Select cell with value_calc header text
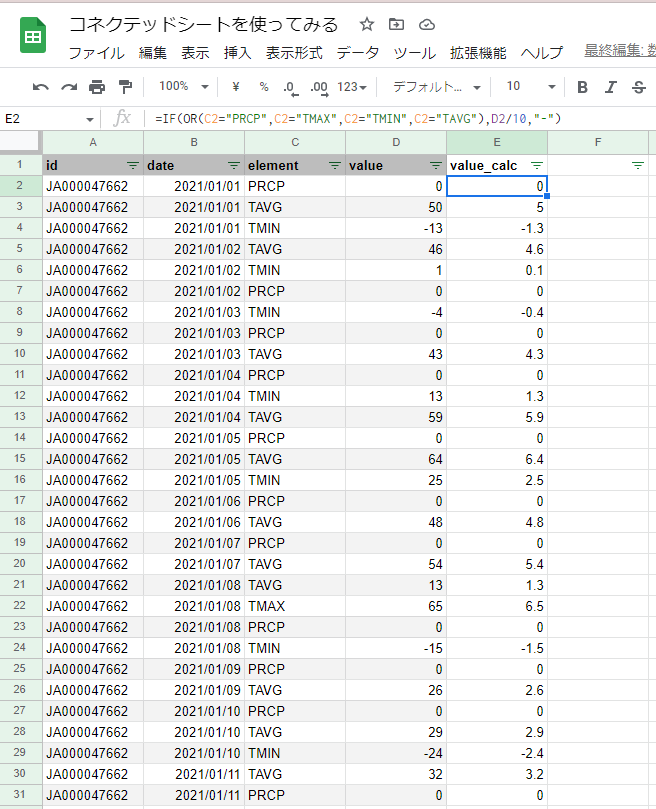The height and width of the screenshot is (809, 656). (x=497, y=166)
